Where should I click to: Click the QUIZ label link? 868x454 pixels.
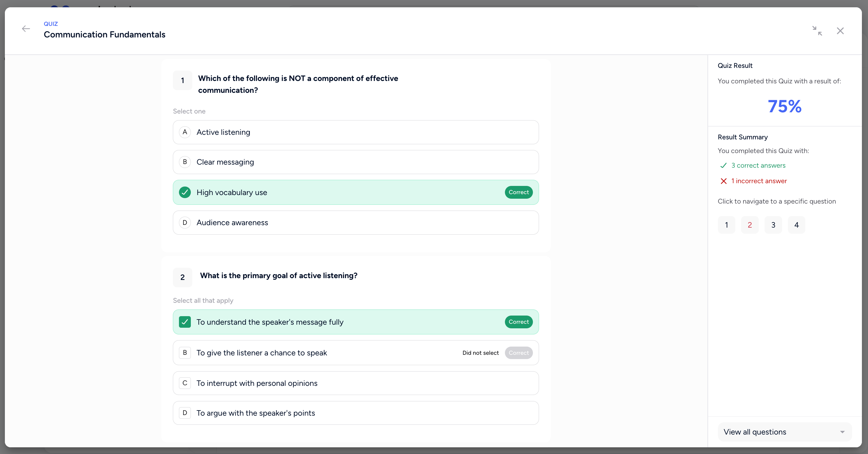(50, 23)
